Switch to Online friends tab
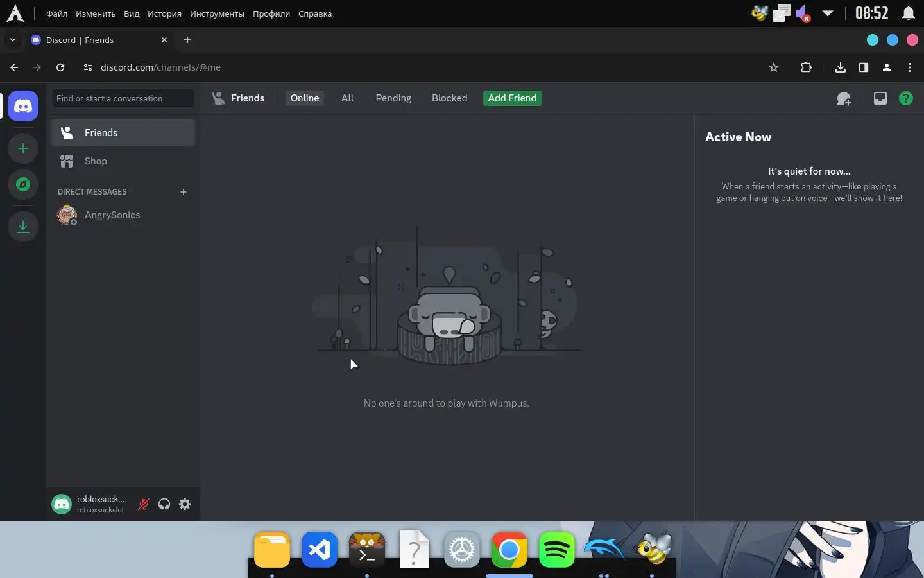 click(x=305, y=98)
